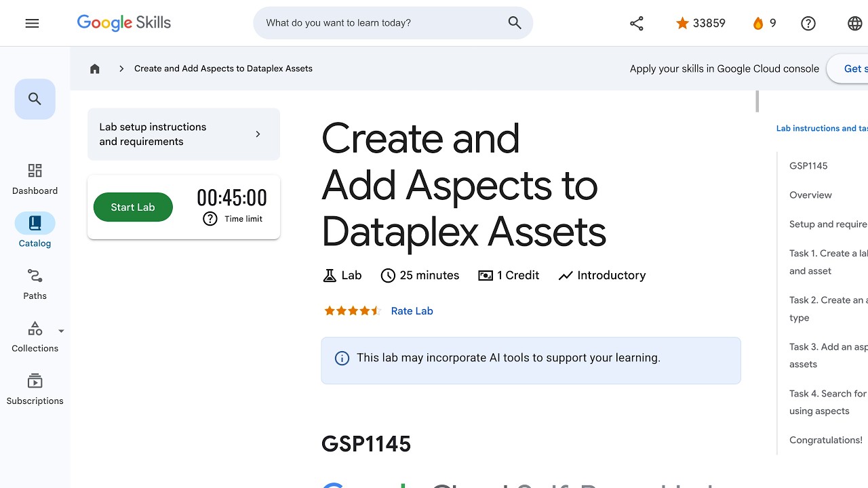The width and height of the screenshot is (868, 488).
Task: Click the page vertical scrollbar
Action: point(757,101)
